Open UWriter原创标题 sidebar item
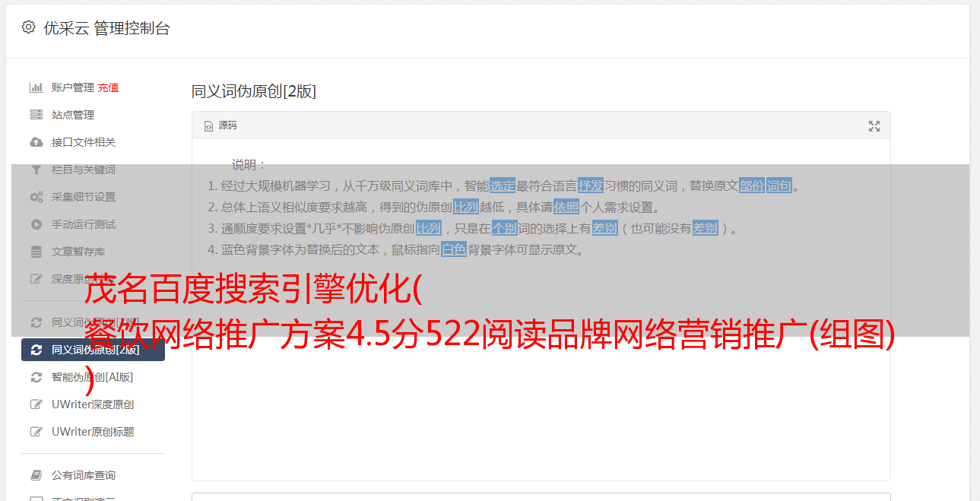Viewport: 980px width, 501px height. (x=93, y=432)
